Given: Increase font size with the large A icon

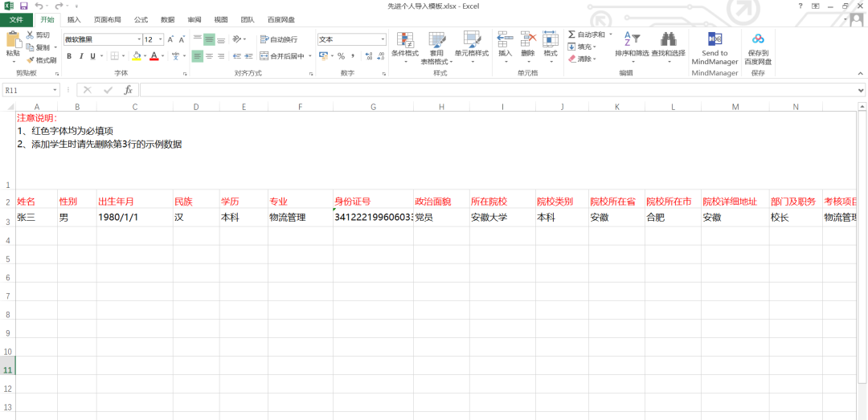Looking at the screenshot, I should pyautogui.click(x=170, y=39).
